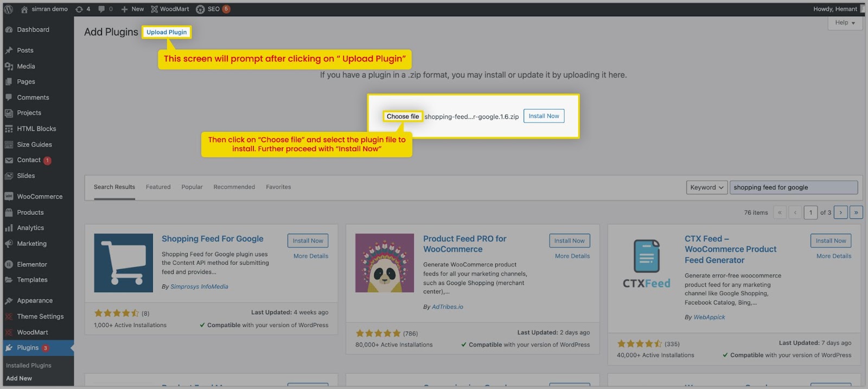Click the Pages icon in sidebar
This screenshot has width=868, height=389.
[9, 82]
